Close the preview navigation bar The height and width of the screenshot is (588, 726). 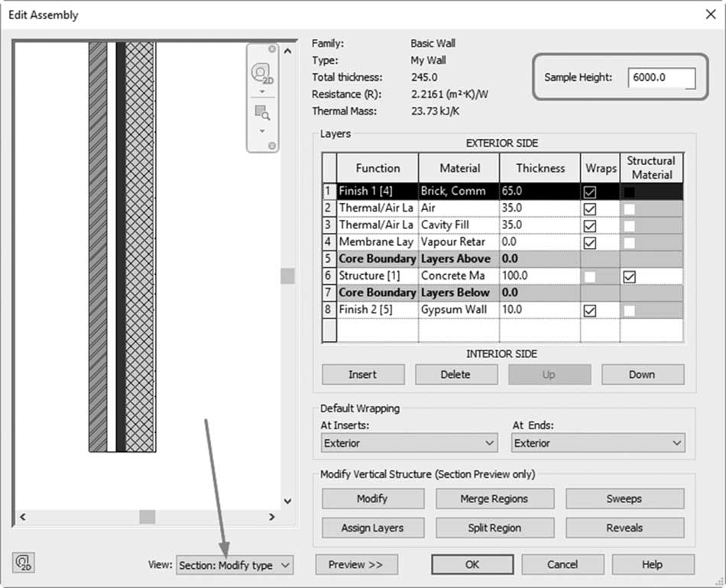[272, 49]
